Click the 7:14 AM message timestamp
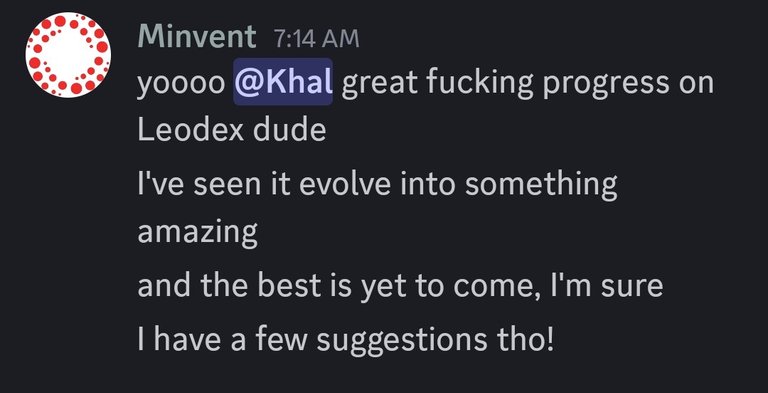The image size is (768, 393). (x=317, y=38)
